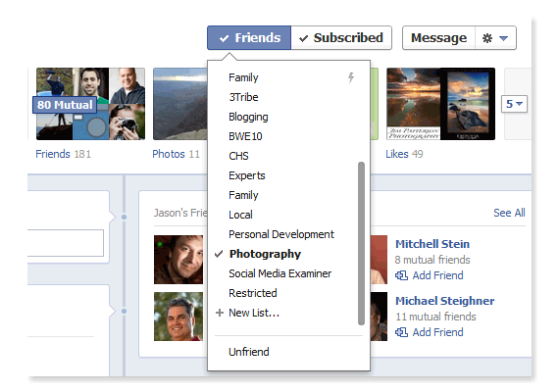The width and height of the screenshot is (559, 392).
Task: Select the Experts list
Action: [247, 175]
